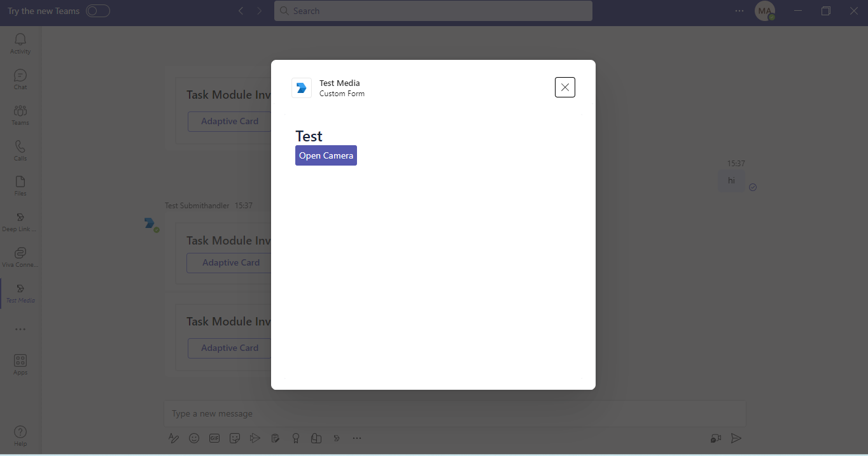Open the emoji picker in the compose box

tap(194, 438)
